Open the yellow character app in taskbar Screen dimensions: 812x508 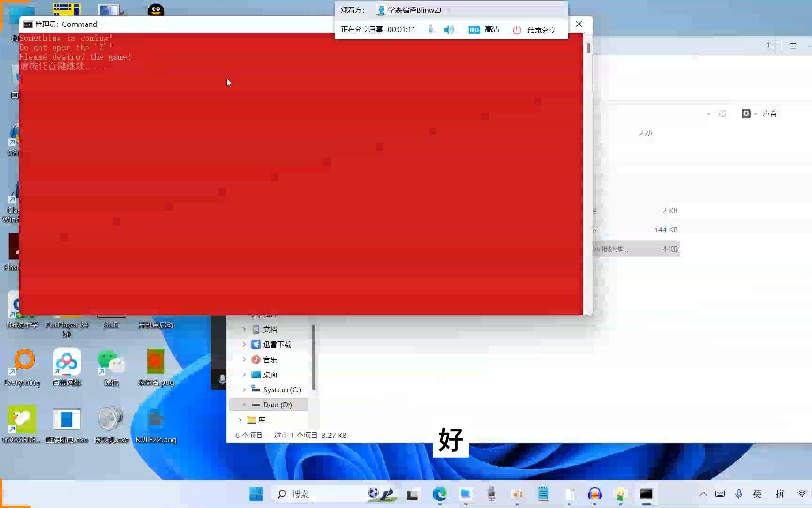coord(621,494)
